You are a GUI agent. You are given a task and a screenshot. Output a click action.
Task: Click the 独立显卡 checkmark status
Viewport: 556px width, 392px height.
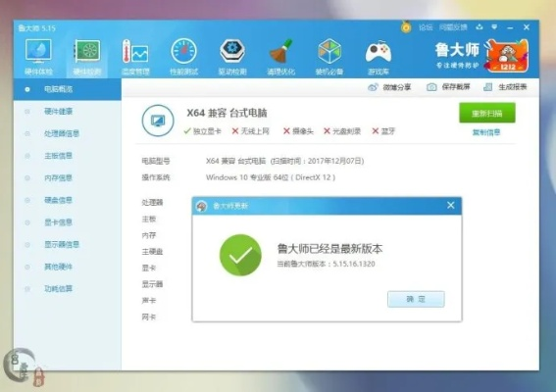click(202, 131)
